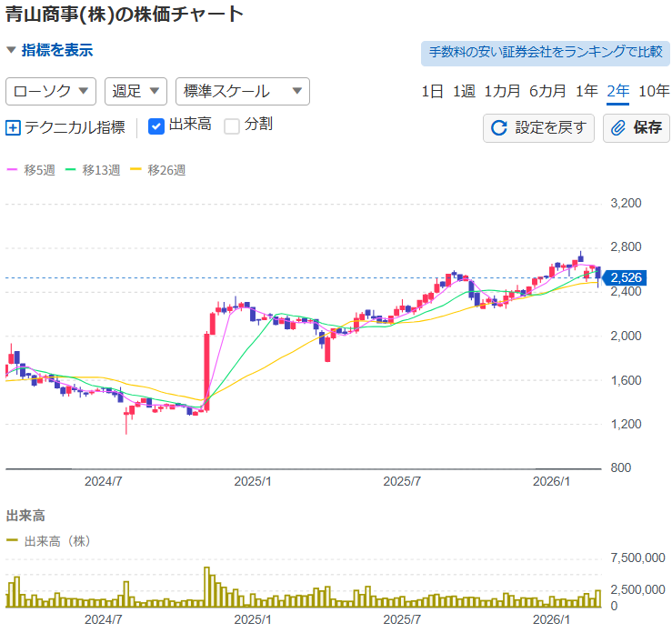
Task: Click the plus icon beside テクニカル指標
Action: coord(13,127)
